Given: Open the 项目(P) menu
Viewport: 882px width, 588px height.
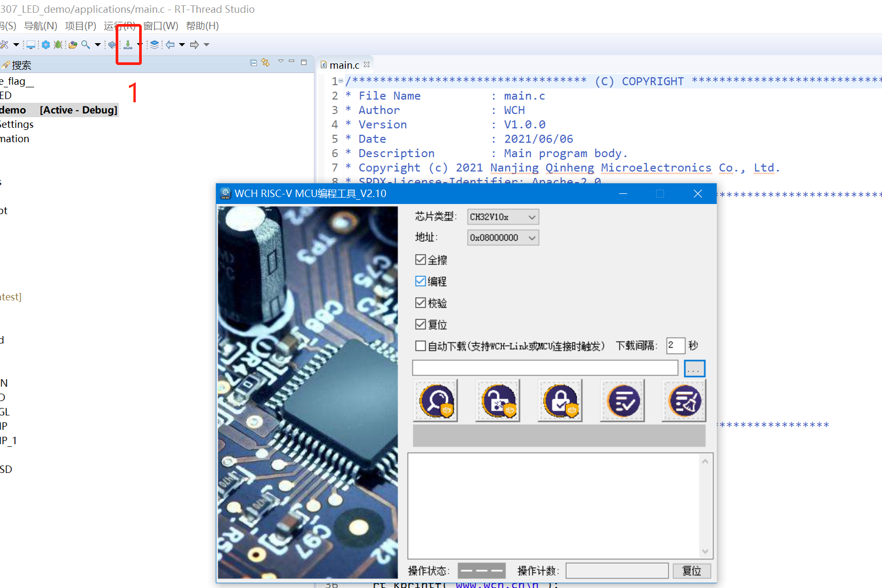Looking at the screenshot, I should coord(80,26).
